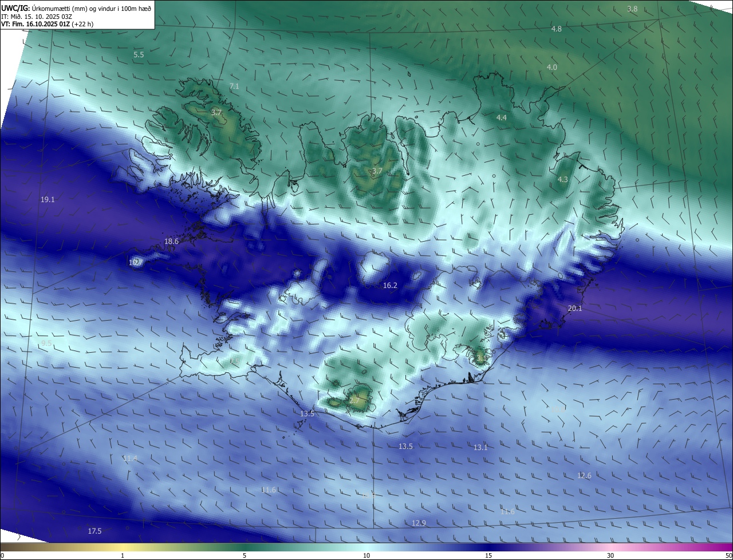Click the 12.9 value label
This screenshot has width=733, height=560.
(x=419, y=523)
